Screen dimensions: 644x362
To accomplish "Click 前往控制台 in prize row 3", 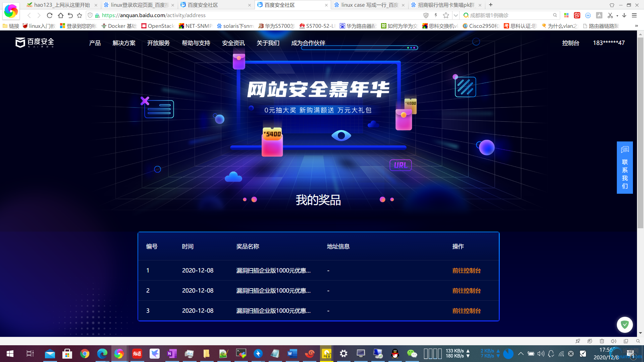I will click(x=467, y=311).
